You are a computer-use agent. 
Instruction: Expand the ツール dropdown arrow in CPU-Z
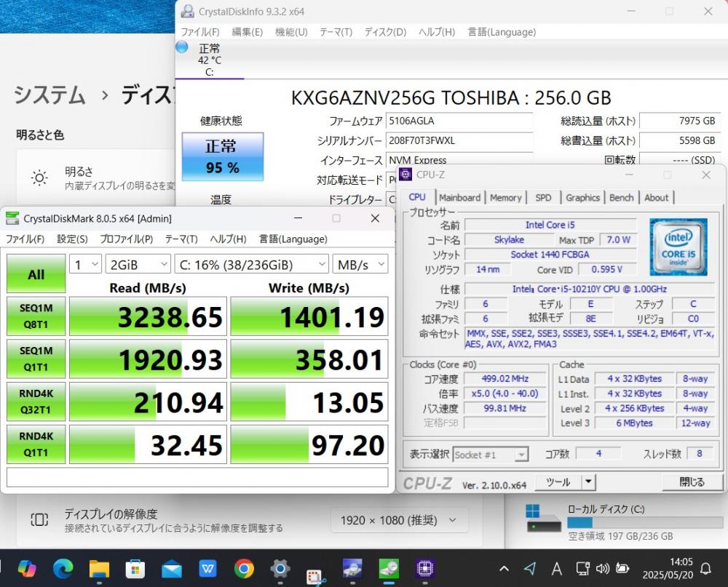[x=588, y=482]
